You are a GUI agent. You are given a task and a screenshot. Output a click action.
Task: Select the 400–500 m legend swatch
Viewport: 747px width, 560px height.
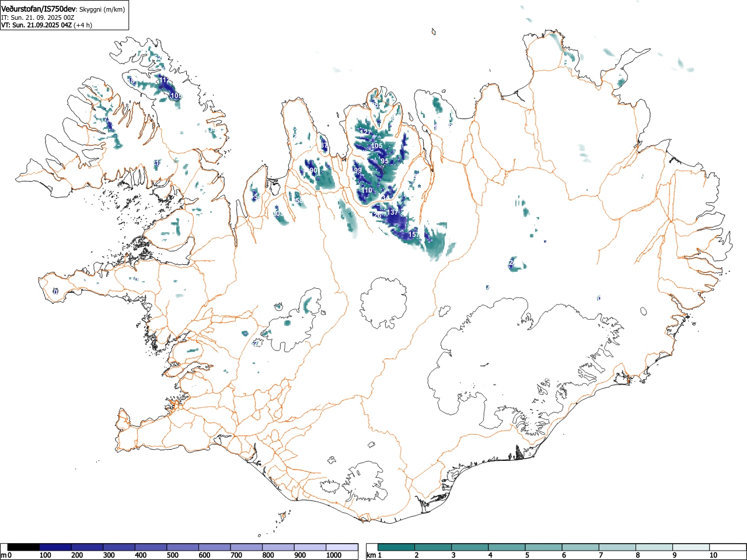click(151, 547)
